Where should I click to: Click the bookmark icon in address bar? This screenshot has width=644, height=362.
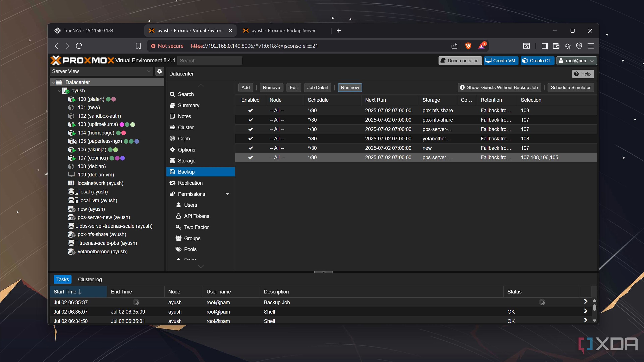click(x=138, y=46)
